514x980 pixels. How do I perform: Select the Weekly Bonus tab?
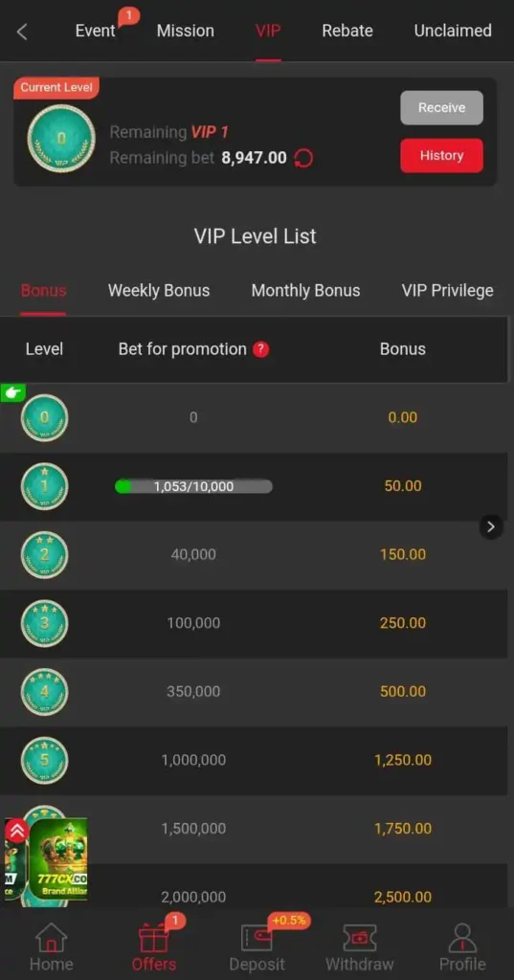(x=159, y=291)
